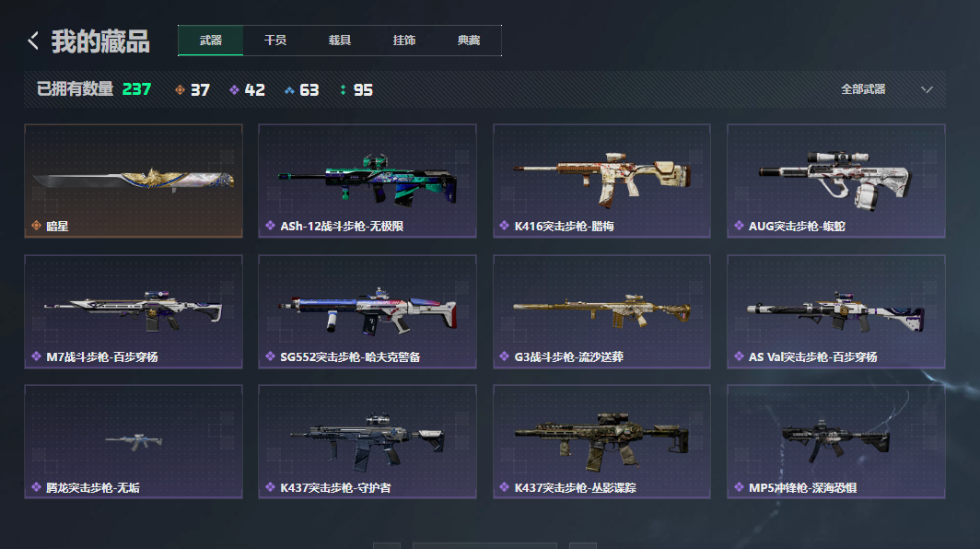980x549 pixels.
Task: Select the K437突击步枪-守护者 weapon card
Action: 367,441
